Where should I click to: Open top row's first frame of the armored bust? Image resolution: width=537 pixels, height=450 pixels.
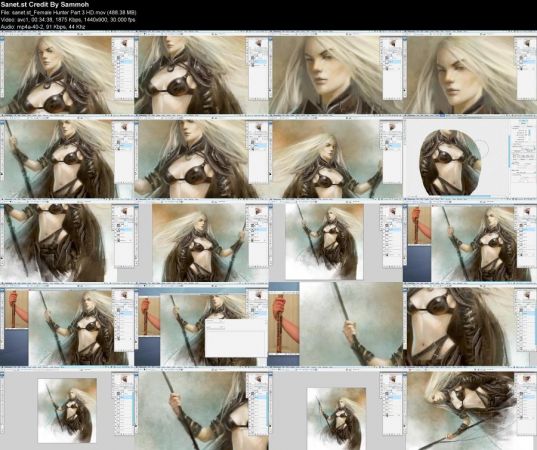67,73
